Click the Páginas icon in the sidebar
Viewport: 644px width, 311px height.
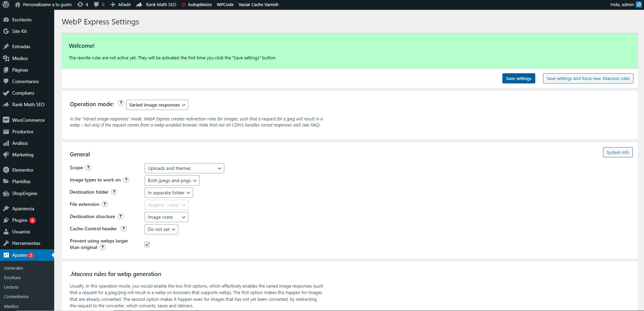point(6,70)
